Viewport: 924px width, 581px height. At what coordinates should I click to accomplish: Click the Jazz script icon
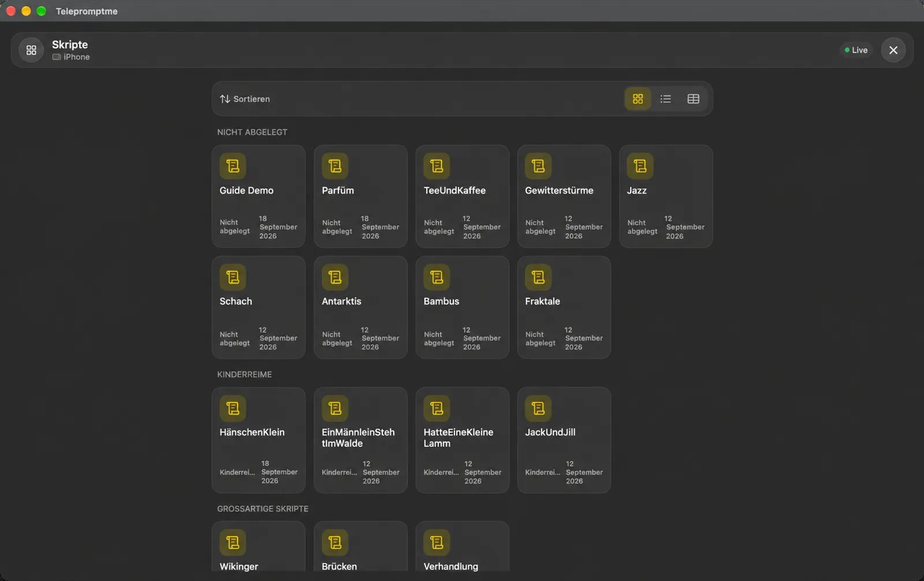(640, 166)
